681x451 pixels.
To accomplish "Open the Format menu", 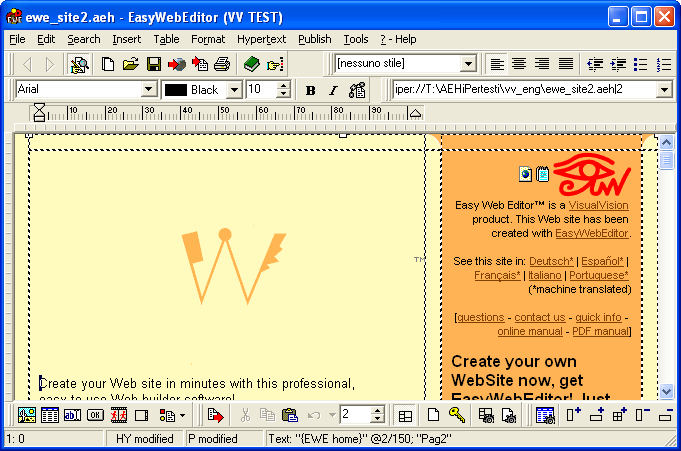I will 208,40.
